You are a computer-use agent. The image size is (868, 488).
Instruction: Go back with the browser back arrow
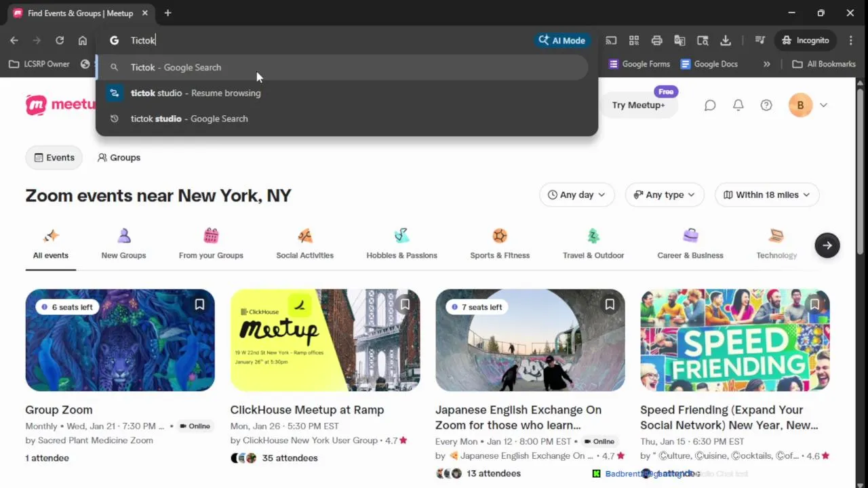pyautogui.click(x=14, y=41)
